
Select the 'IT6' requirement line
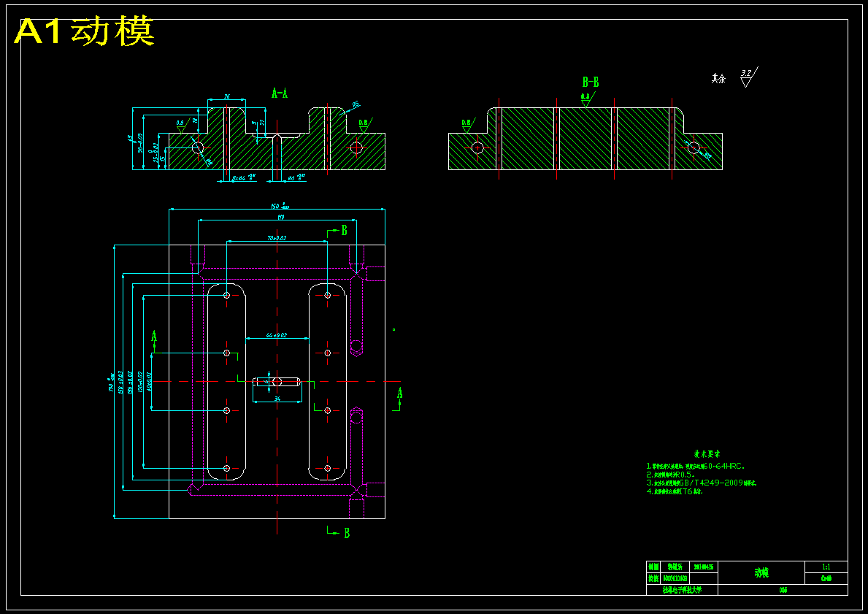(675, 491)
